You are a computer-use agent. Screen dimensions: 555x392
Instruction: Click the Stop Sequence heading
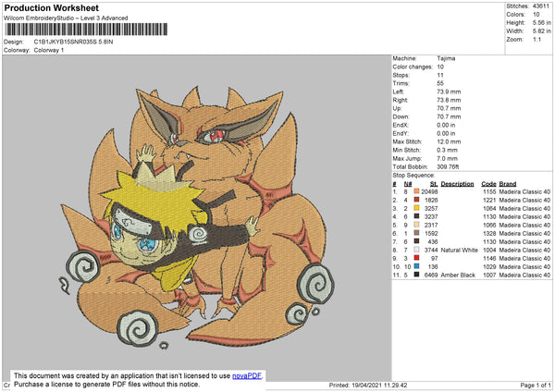coord(413,176)
